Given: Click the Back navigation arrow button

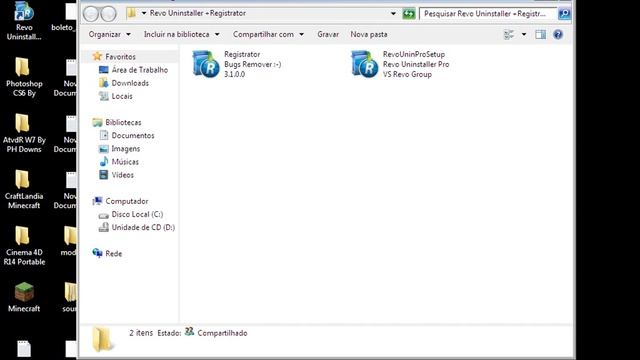Looking at the screenshot, I should 91,14.
